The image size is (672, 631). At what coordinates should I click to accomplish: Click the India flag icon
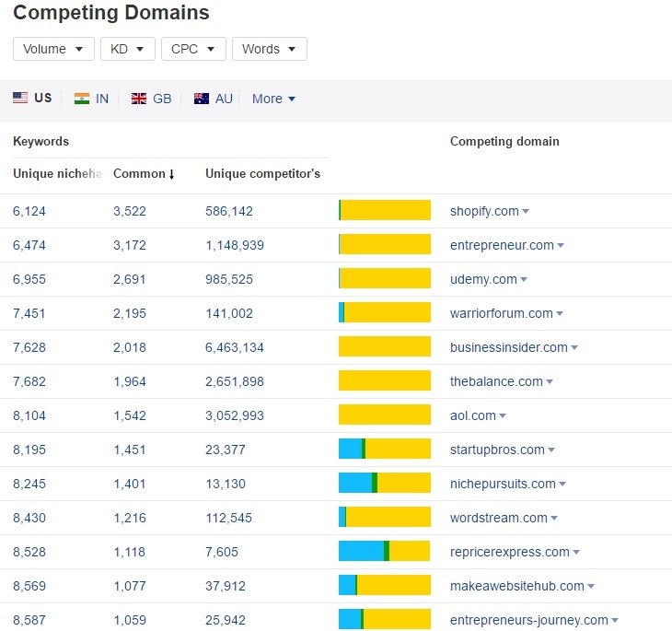coord(81,99)
